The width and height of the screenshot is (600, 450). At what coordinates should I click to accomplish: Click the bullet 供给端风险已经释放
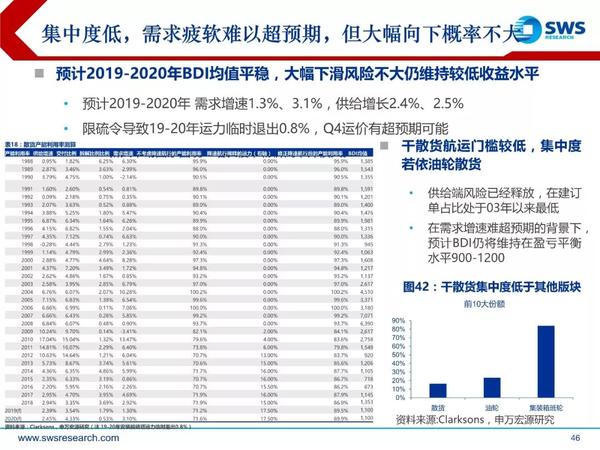pyautogui.click(x=504, y=200)
